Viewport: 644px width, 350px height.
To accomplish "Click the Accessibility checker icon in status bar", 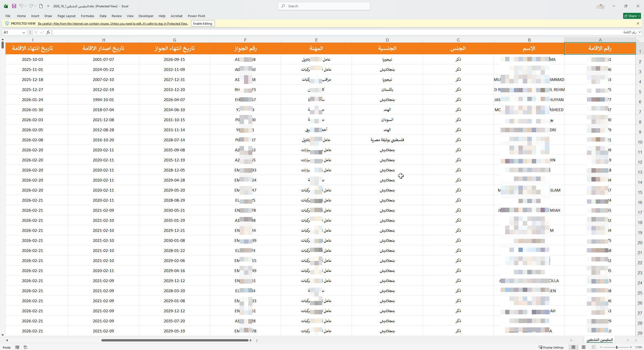I will tap(25, 347).
